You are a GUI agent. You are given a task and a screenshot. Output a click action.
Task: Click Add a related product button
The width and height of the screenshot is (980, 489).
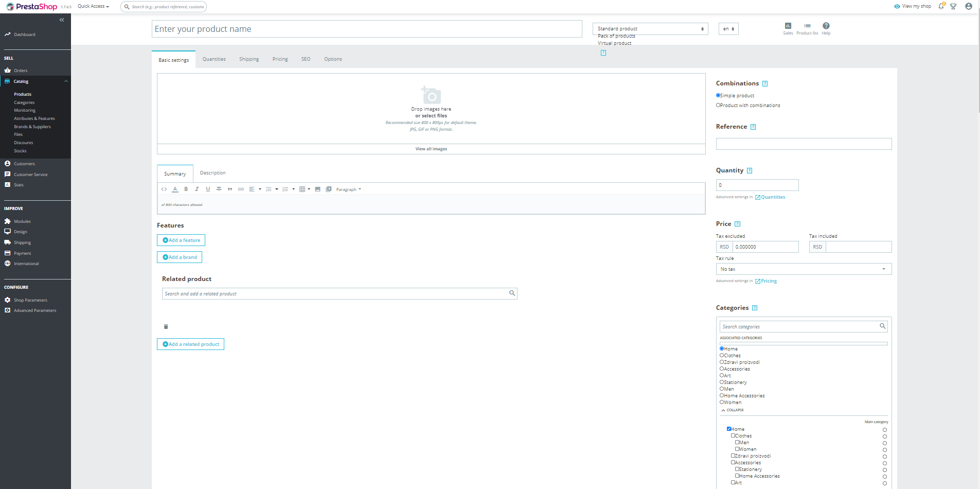[190, 344]
